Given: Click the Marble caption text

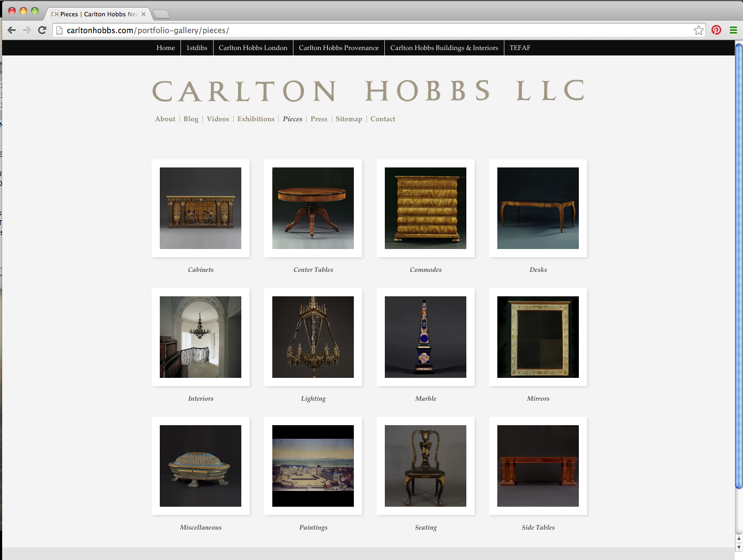Looking at the screenshot, I should click(x=426, y=399).
